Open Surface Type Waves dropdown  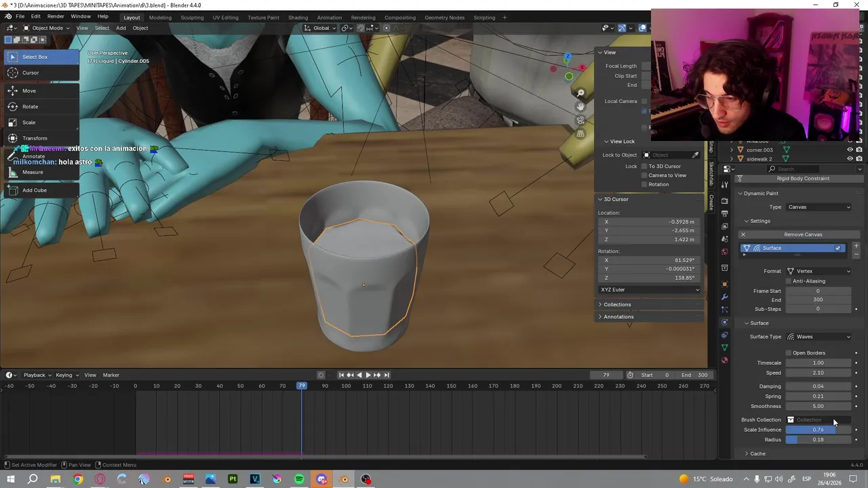click(818, 337)
